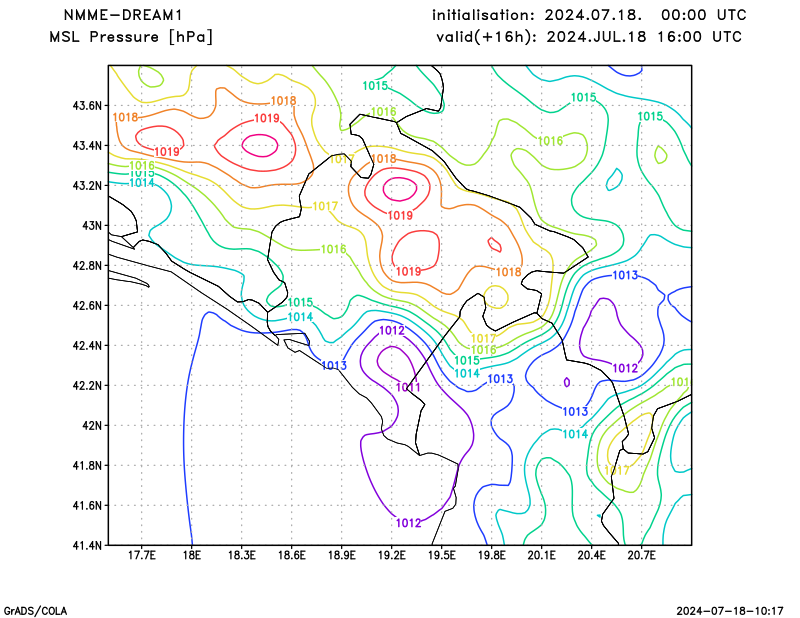Select the 20.1E longitude axis label
Viewport: 800px width, 618px height.
pos(542,555)
